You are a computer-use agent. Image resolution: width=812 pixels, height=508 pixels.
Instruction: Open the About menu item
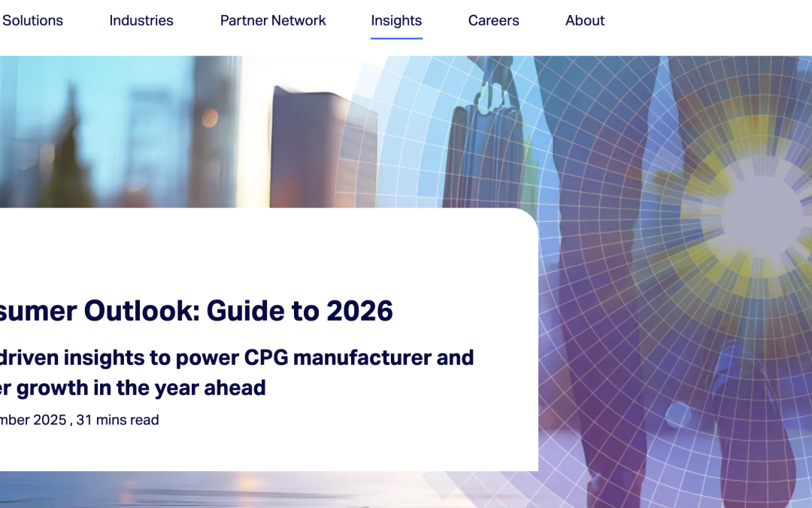pos(585,21)
